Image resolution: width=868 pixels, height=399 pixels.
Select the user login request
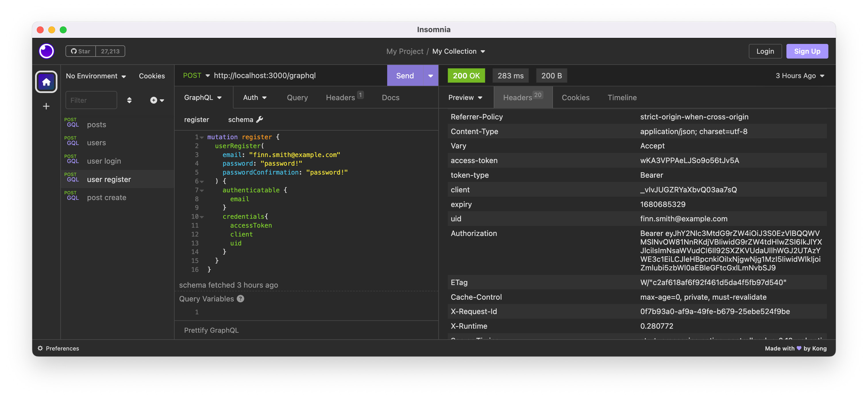coord(117,161)
